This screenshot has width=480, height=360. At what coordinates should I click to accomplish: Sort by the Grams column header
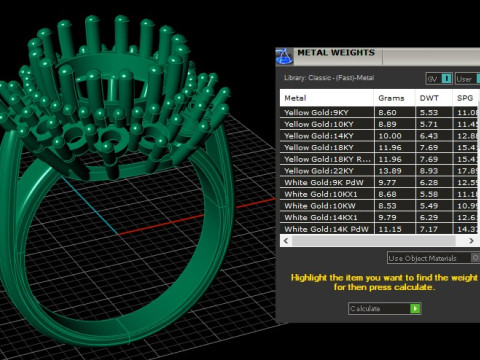coord(395,98)
